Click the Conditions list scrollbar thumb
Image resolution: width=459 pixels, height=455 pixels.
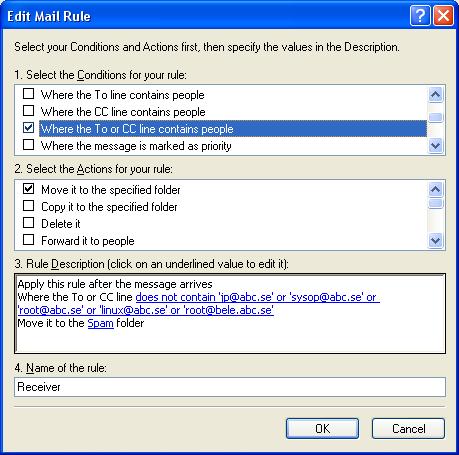(436, 117)
